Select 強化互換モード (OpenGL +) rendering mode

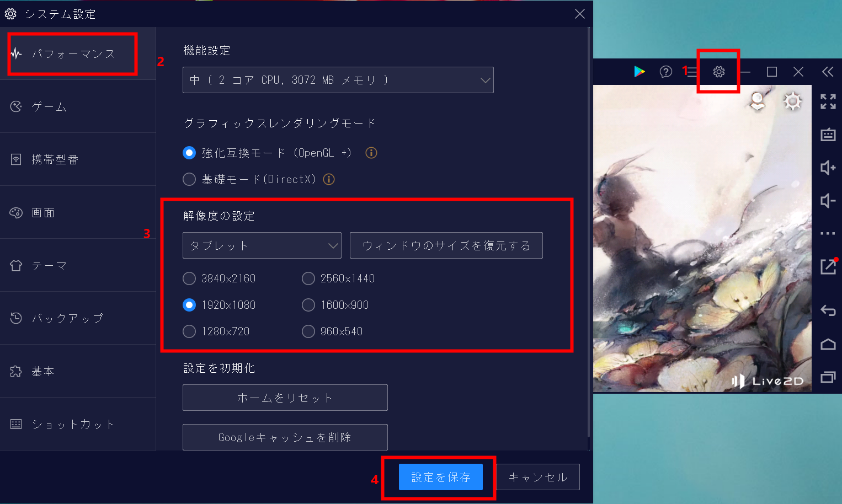pos(189,153)
